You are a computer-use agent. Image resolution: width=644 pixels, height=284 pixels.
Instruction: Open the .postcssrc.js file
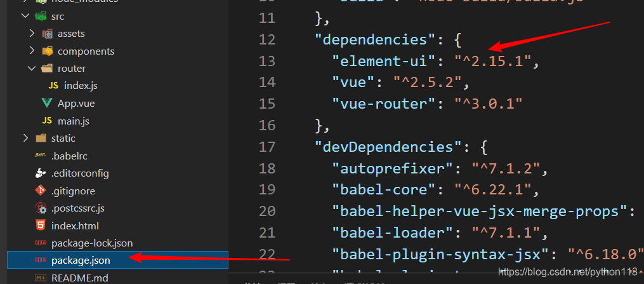[x=77, y=208]
